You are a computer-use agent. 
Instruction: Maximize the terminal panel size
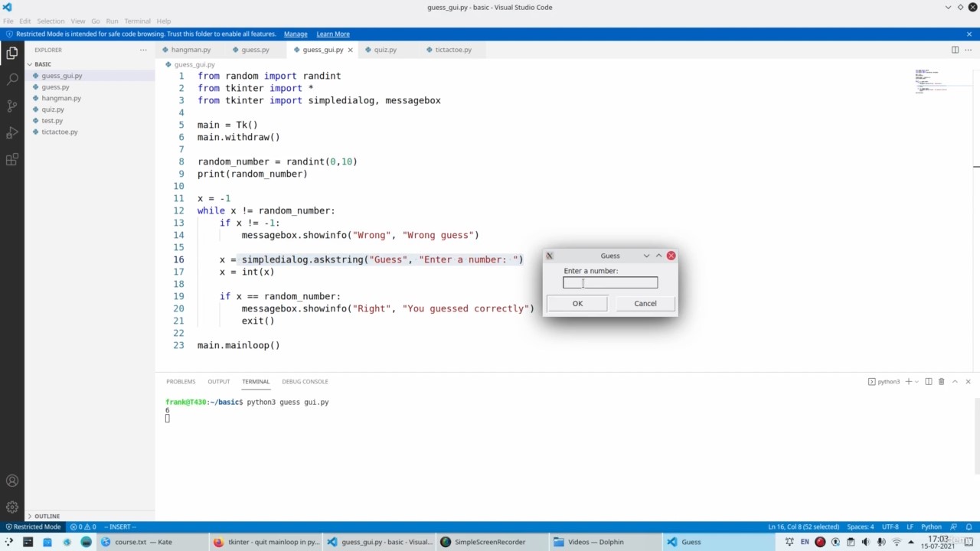955,381
